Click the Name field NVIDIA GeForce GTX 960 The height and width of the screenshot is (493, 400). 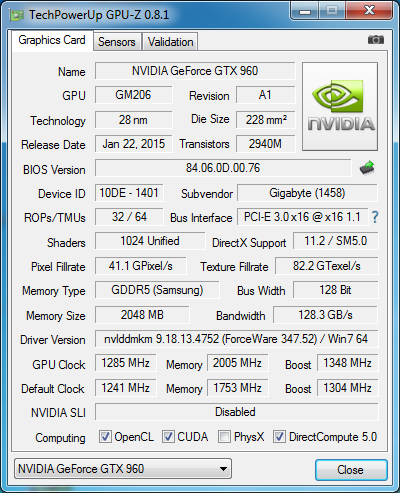[x=195, y=71]
